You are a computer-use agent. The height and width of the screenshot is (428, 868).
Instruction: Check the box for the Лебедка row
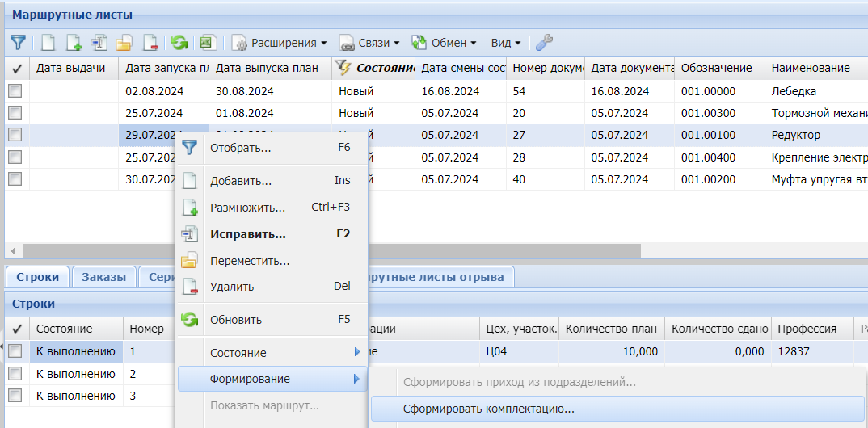pos(15,92)
